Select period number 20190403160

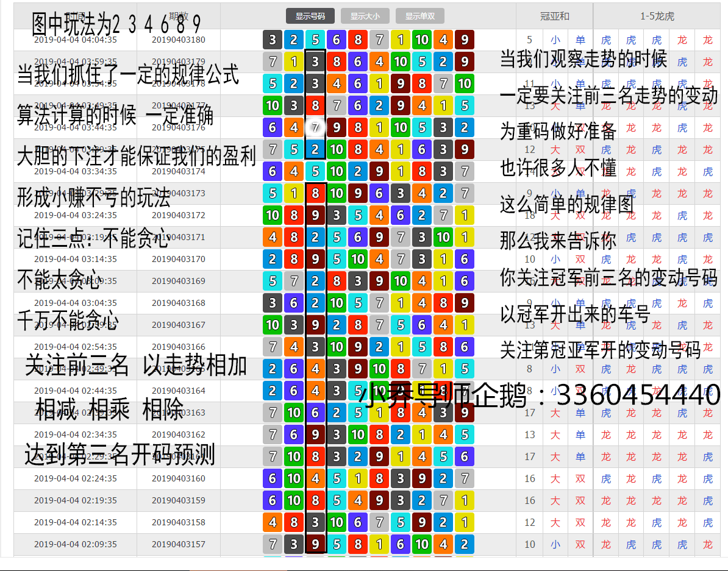coord(178,478)
